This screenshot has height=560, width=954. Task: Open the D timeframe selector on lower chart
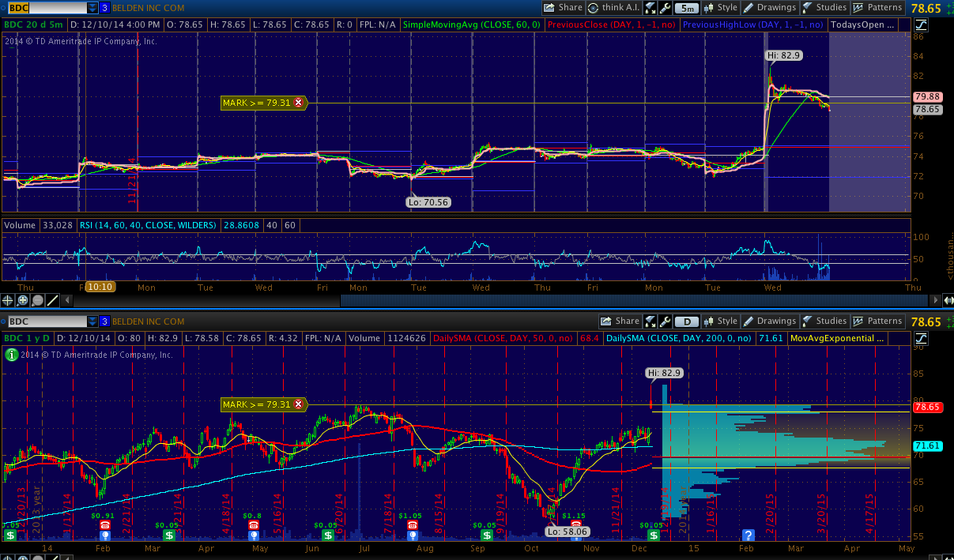[686, 321]
